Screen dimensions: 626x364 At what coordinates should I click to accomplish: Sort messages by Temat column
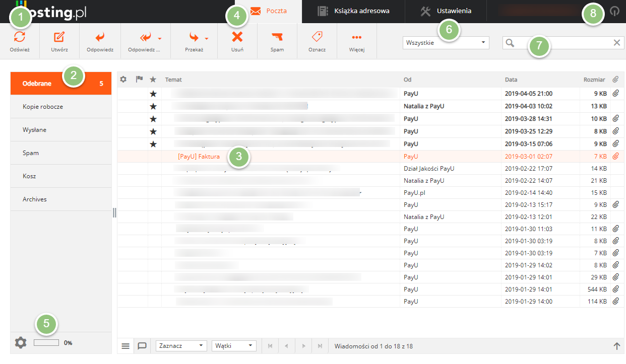tap(173, 80)
